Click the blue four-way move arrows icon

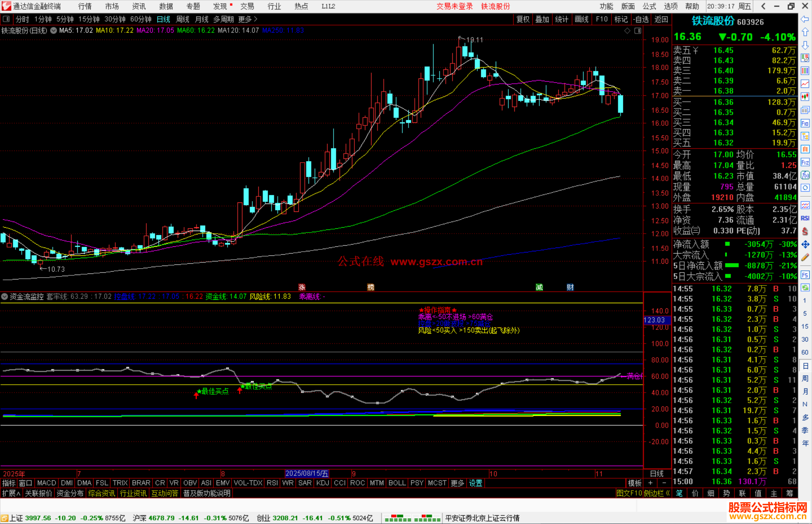805,245
